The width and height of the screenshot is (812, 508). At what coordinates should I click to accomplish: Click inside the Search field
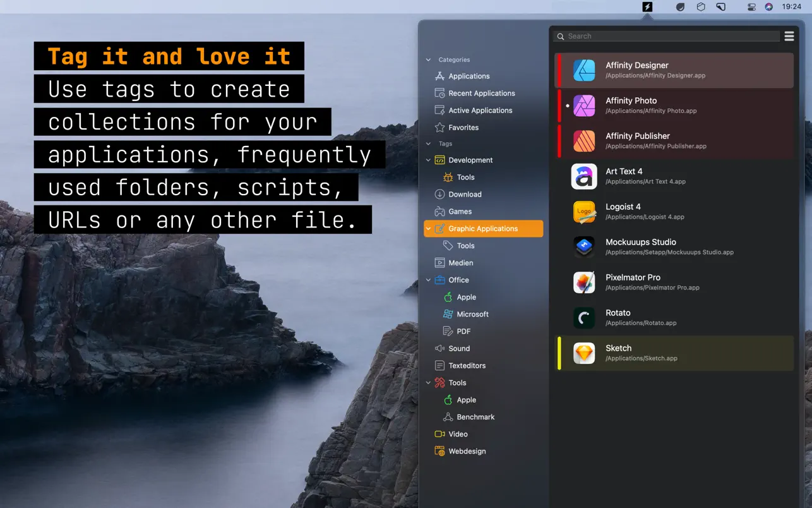663,36
